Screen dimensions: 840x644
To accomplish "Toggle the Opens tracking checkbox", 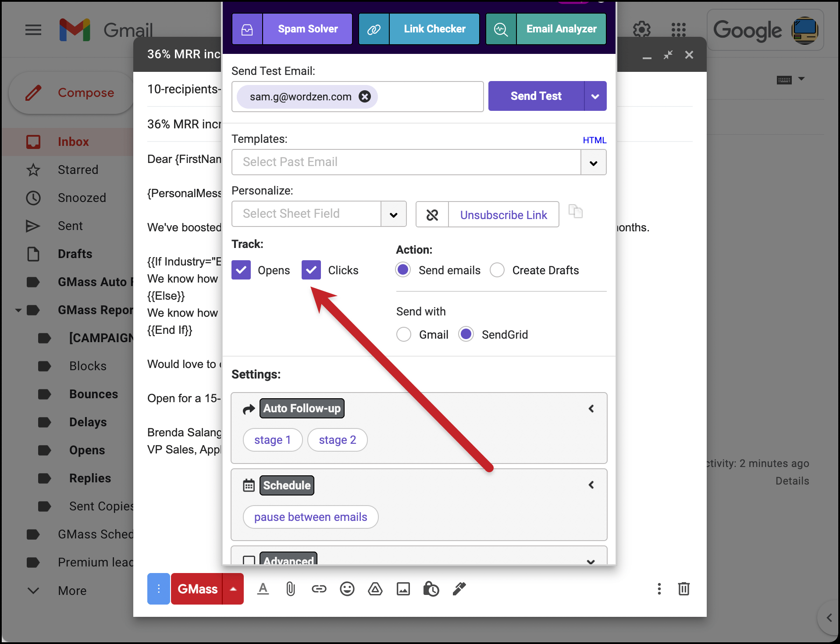I will click(241, 270).
